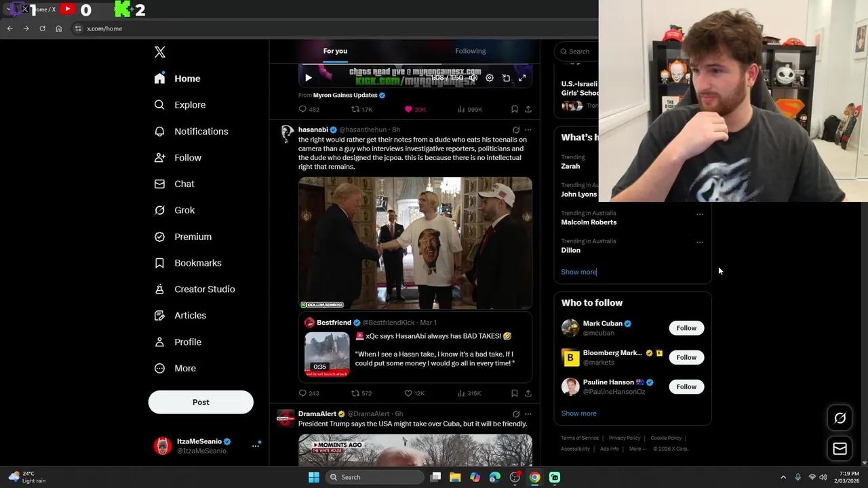The image size is (868, 488).
Task: Click Show more under Who to follow
Action: 579,413
